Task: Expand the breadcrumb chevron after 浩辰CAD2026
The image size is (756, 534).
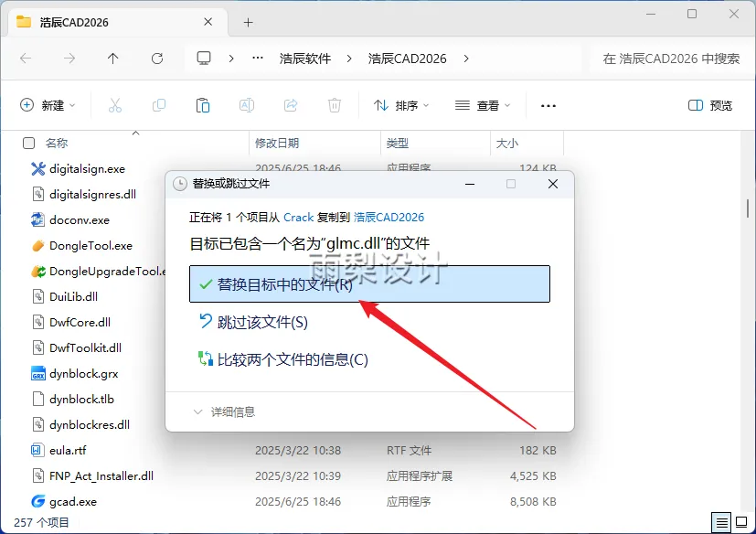Action: click(x=466, y=59)
